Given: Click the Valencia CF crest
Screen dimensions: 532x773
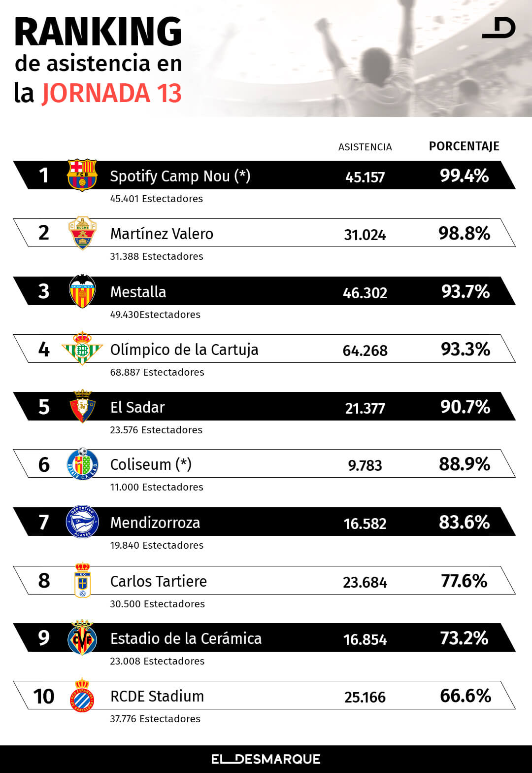Looking at the screenshot, I should point(82,291).
